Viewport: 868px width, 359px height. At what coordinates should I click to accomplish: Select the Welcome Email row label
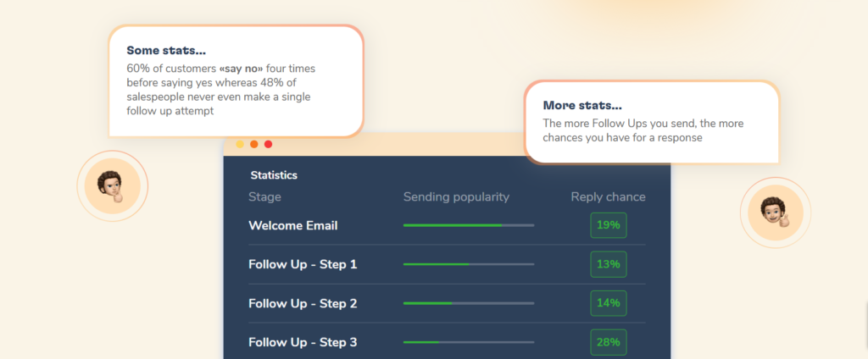(x=292, y=225)
